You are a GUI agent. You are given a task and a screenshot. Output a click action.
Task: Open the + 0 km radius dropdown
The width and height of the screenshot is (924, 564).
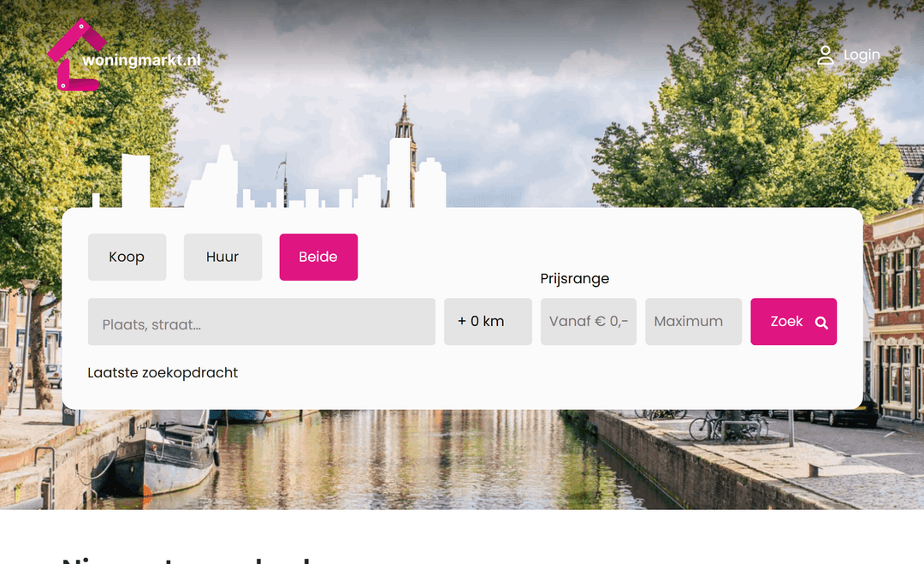pos(488,322)
